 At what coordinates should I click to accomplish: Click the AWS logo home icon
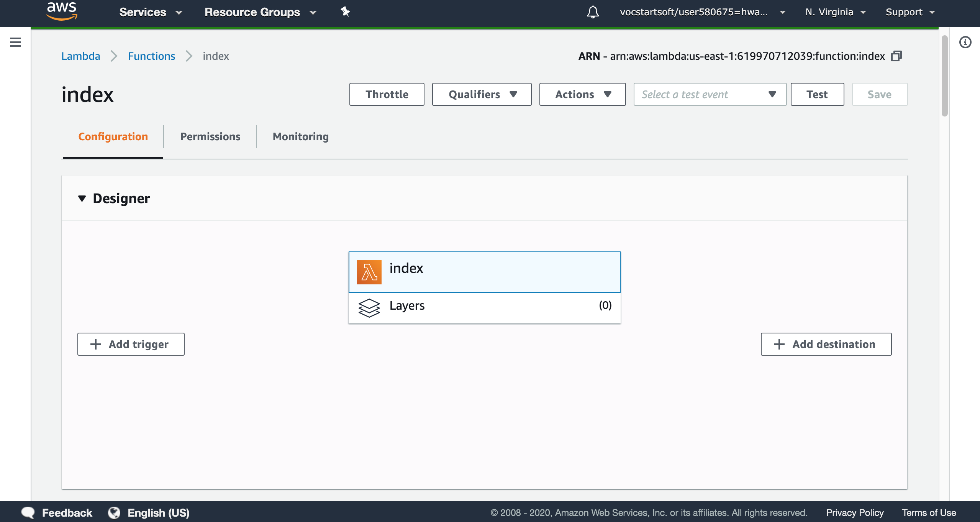[62, 11]
